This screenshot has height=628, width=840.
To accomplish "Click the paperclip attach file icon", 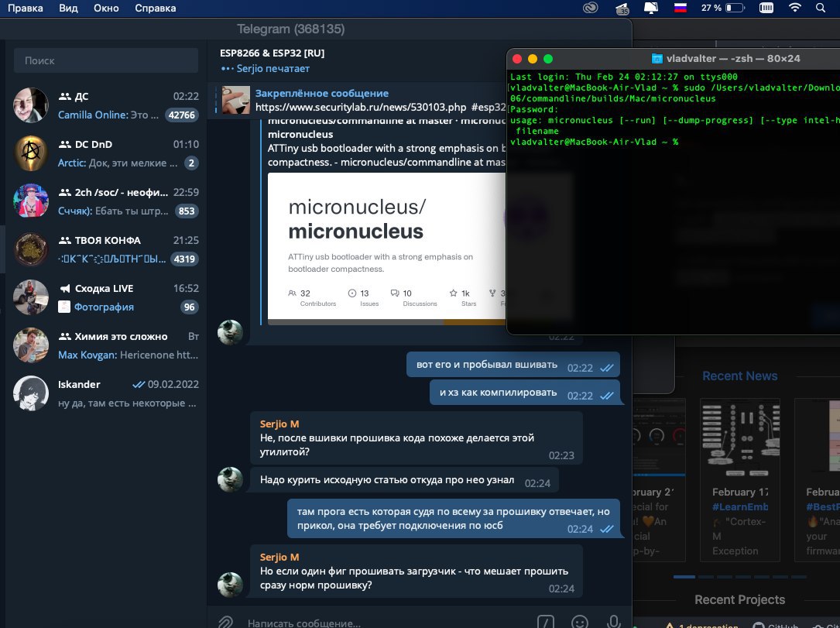I will tap(225, 623).
